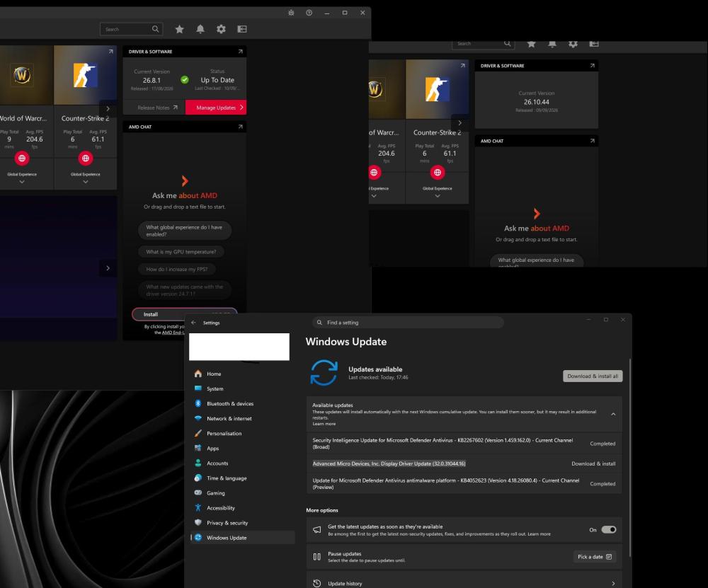The width and height of the screenshot is (708, 588).
Task: Open AMD Software settings gear icon
Action: pyautogui.click(x=221, y=29)
